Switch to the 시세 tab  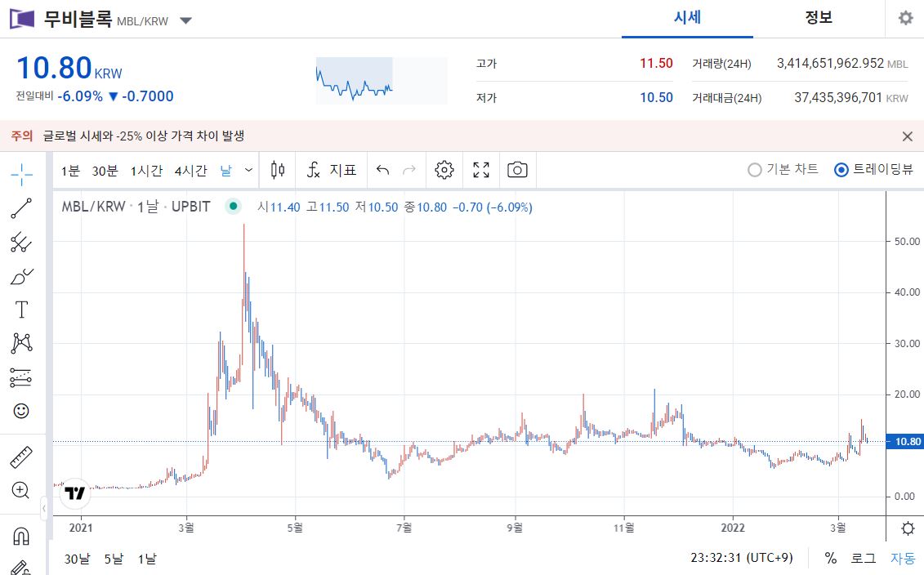click(x=687, y=18)
